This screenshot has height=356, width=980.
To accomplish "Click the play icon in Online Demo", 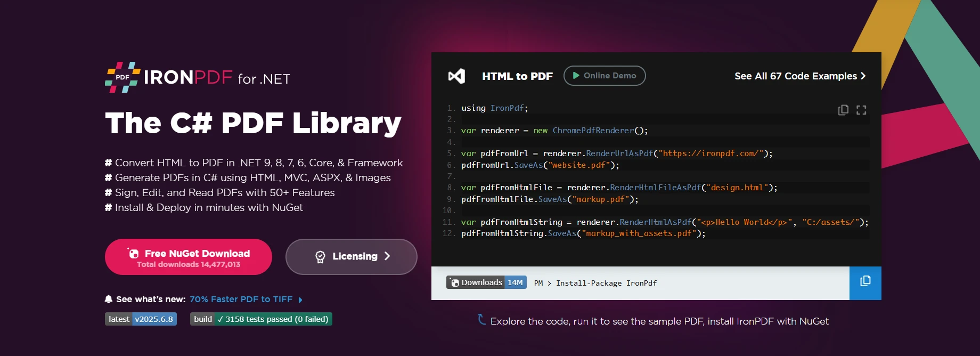I will click(x=576, y=76).
